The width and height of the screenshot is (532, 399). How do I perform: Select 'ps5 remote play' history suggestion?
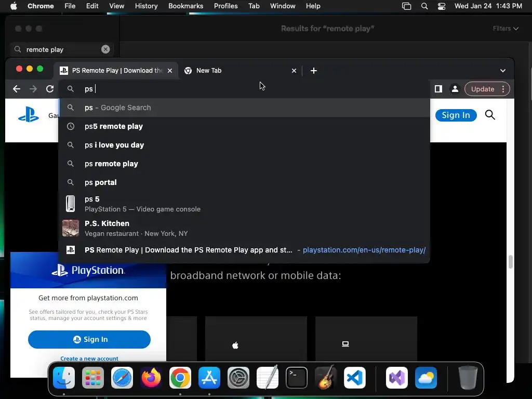(244, 126)
